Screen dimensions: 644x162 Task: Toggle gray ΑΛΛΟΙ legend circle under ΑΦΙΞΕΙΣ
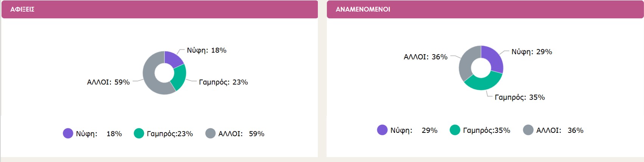(210, 133)
